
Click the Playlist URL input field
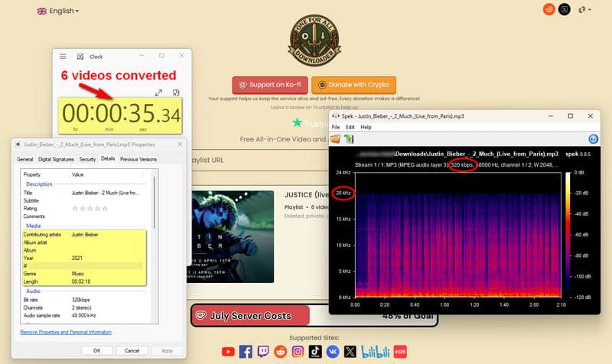click(259, 160)
